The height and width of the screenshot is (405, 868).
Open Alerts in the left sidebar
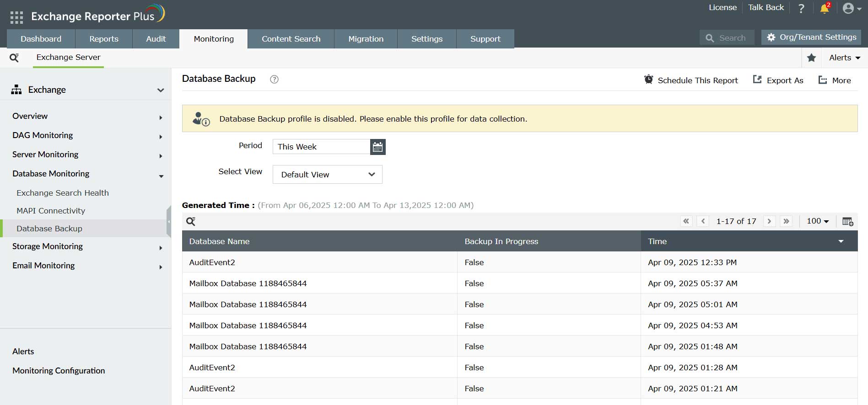23,352
